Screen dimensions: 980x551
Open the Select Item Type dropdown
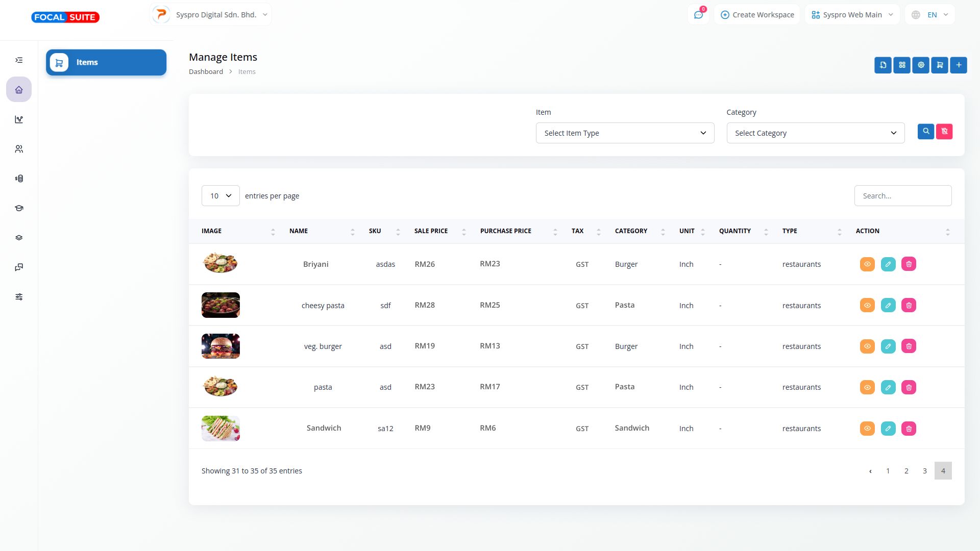tap(625, 133)
